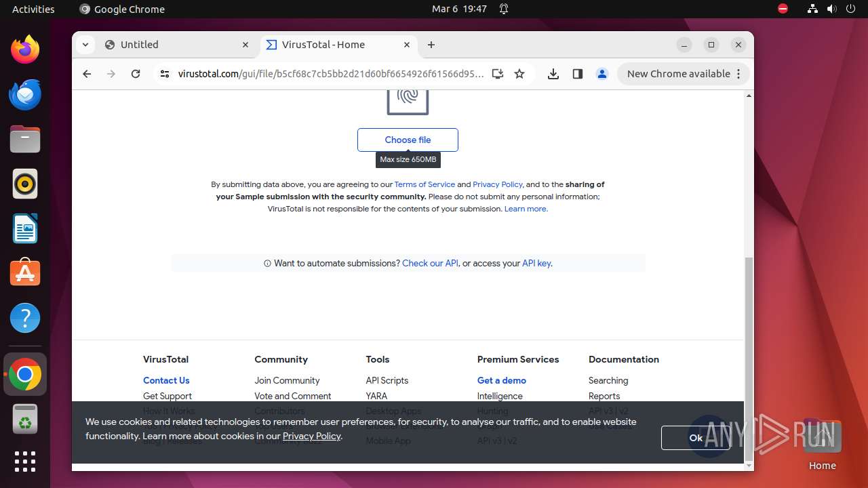
Task: Go back in Chrome
Action: coord(87,74)
